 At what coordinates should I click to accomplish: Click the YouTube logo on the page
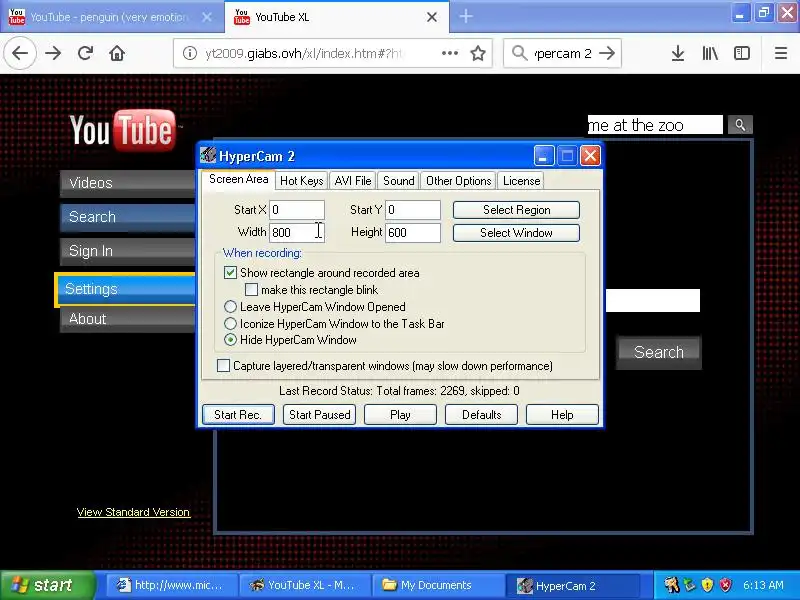pos(122,130)
